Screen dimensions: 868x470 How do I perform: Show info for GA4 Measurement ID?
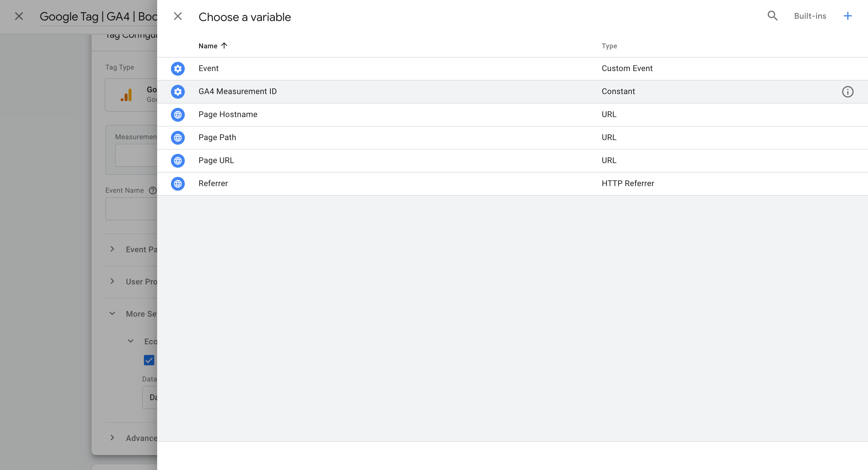(848, 91)
